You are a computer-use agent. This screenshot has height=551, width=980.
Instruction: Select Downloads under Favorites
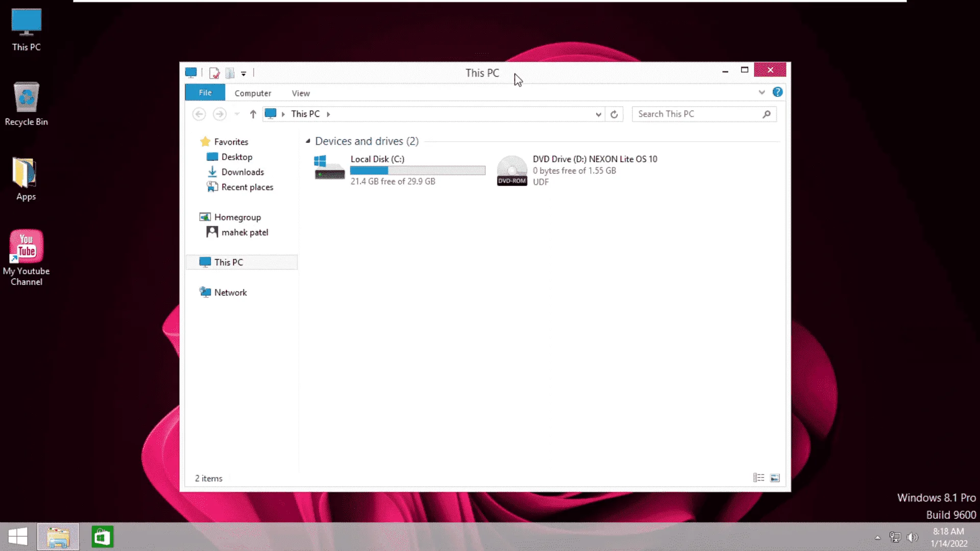coord(236,172)
